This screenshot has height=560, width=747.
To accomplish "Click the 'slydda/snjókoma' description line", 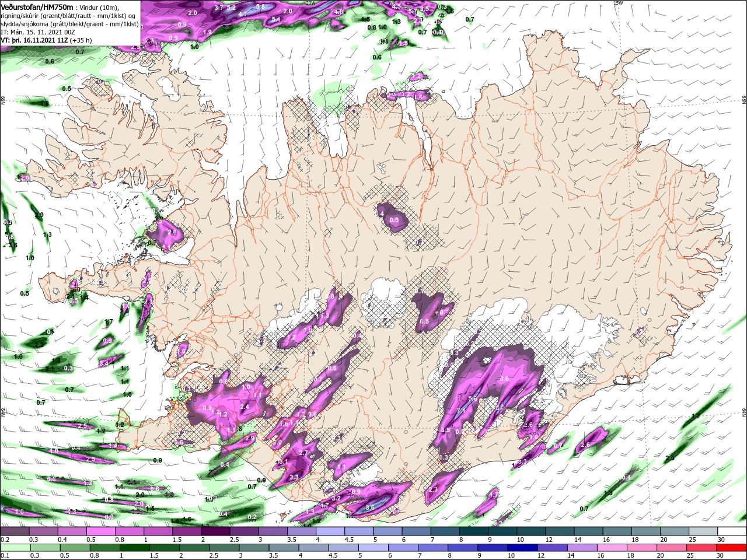I will tap(69, 24).
